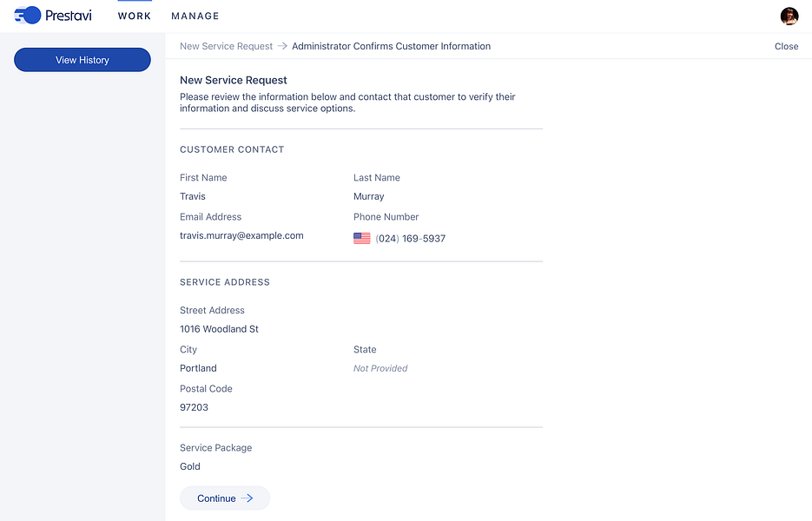
Task: Click the Continue button
Action: (x=225, y=498)
